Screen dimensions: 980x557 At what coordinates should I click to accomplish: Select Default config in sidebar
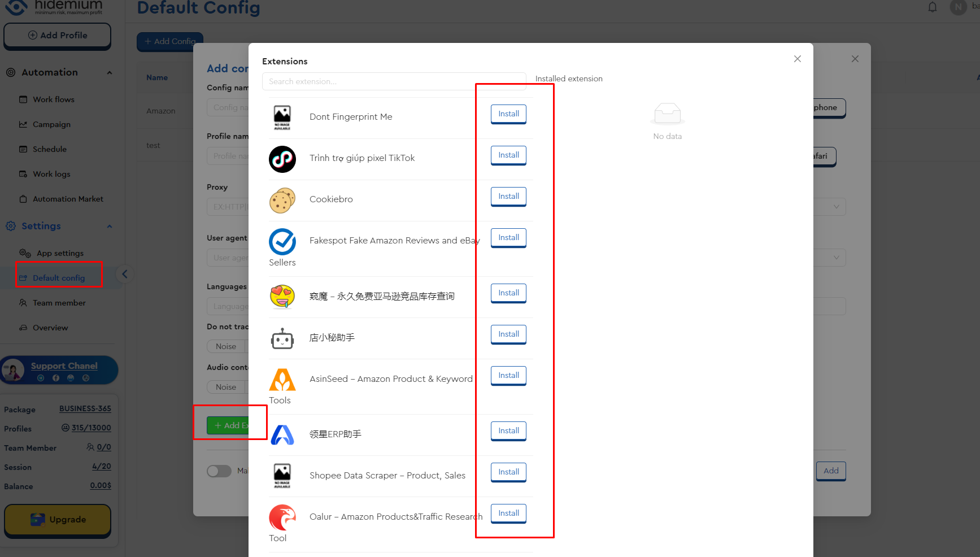coord(59,278)
